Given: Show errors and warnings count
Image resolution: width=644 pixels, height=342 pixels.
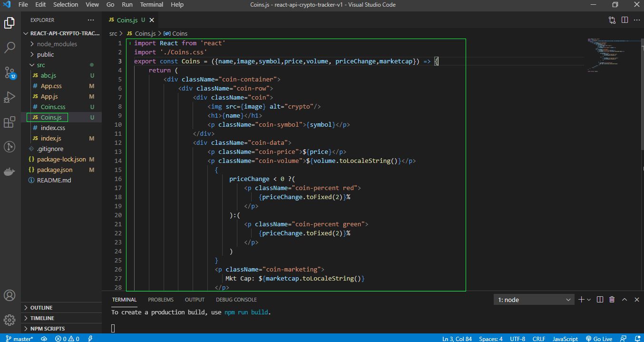Looking at the screenshot, I should pyautogui.click(x=67, y=339).
